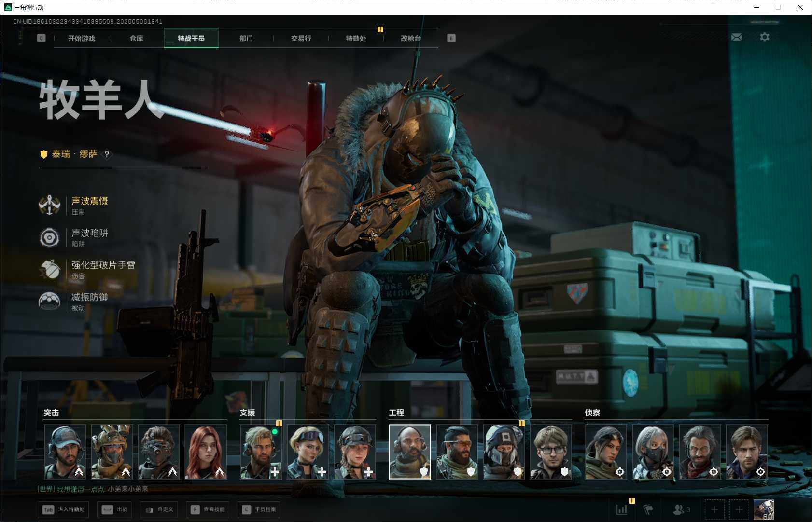812x522 pixels.
Task: Choose the masked 工程 operator in helmet
Action: tap(504, 452)
